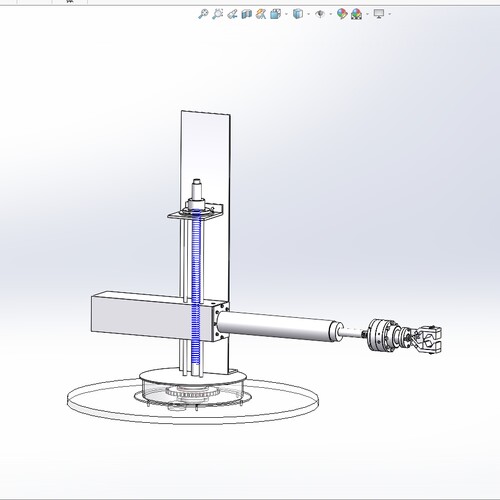Click the Apply Scene icon
Viewport: 500px width, 500px height.
pos(356,14)
